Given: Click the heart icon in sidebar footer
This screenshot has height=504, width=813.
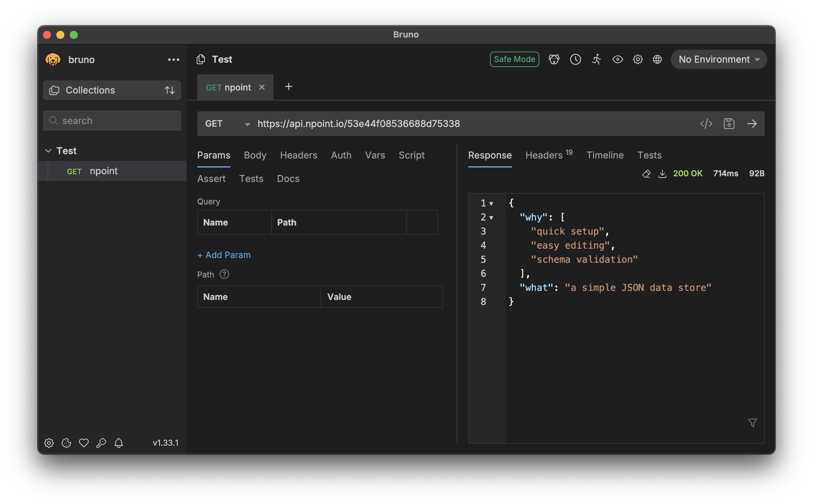Looking at the screenshot, I should click(x=84, y=443).
